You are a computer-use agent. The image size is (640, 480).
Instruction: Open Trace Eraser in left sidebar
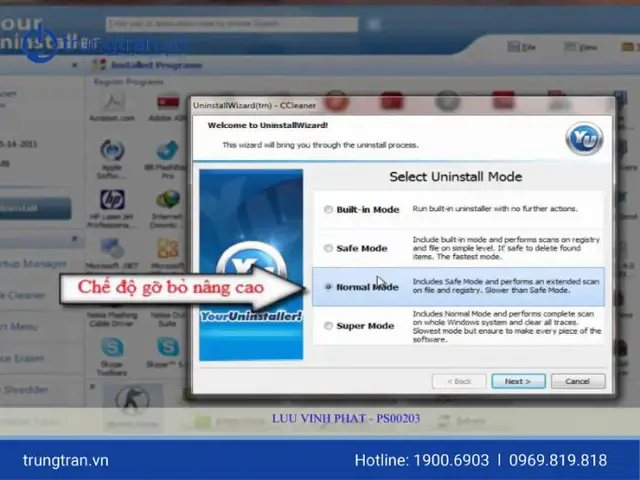coord(22,358)
